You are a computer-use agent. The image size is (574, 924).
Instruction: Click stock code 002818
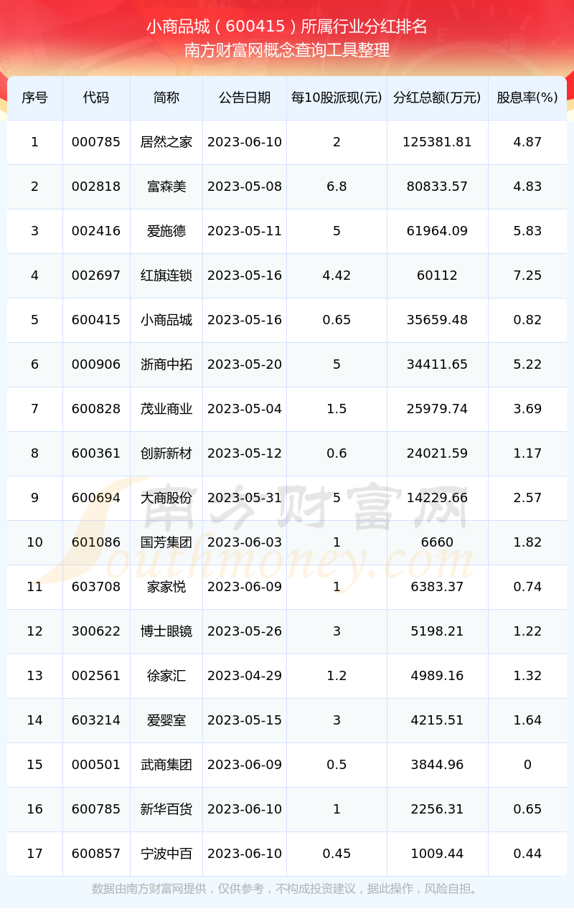[x=96, y=187]
